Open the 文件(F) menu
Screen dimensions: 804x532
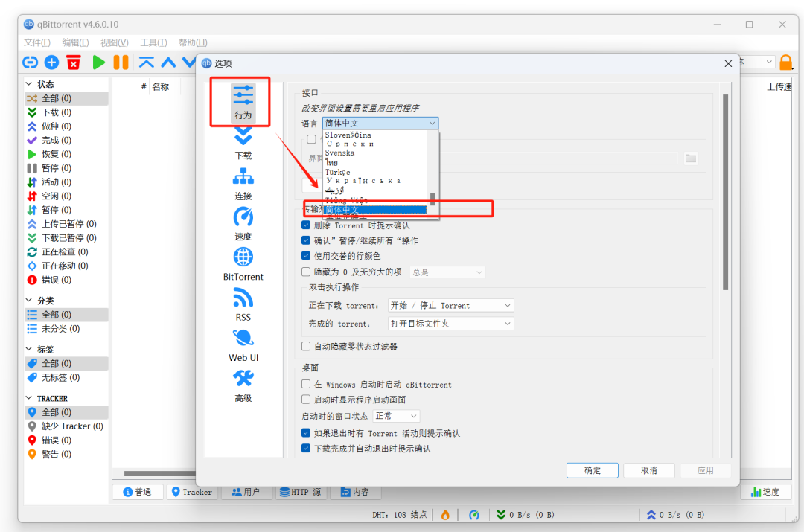click(37, 42)
